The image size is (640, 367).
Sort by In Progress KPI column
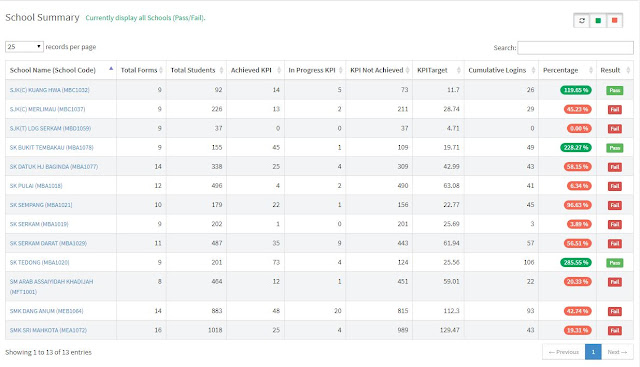click(315, 70)
